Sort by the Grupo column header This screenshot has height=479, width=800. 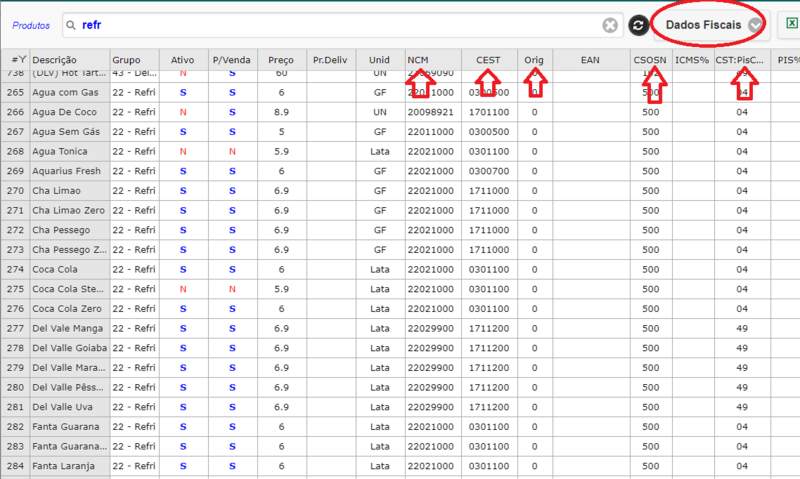click(135, 60)
